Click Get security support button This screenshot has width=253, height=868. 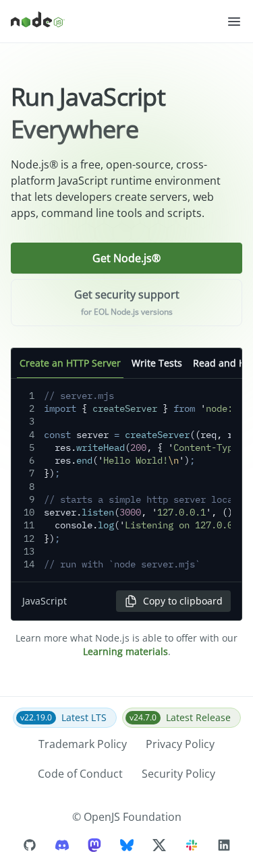126,303
